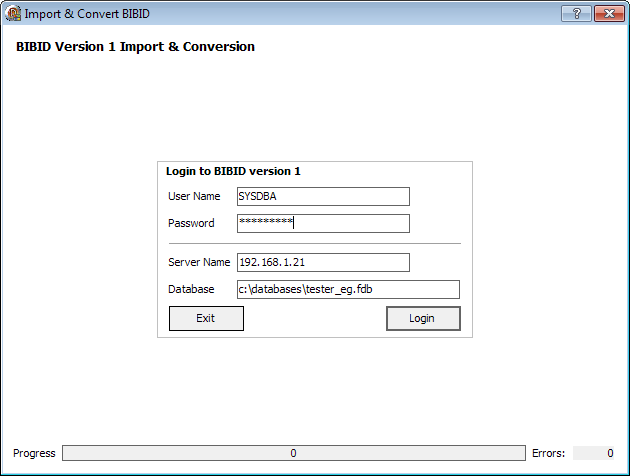Click the "Errors:" label text
Screen dimensions: 630x476
point(548,453)
